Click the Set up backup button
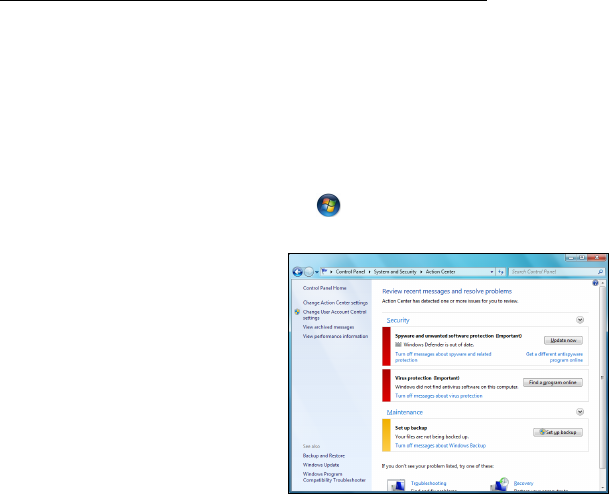The image size is (609, 494). tap(558, 432)
